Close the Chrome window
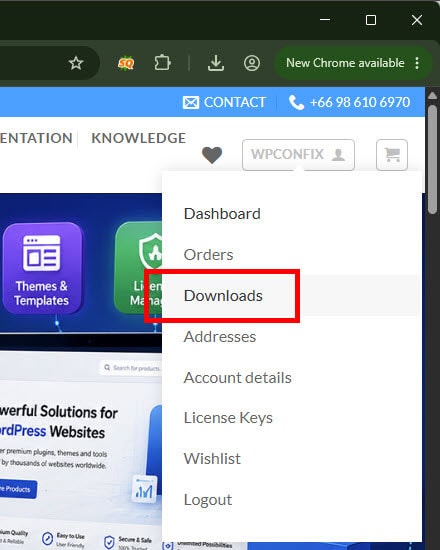440x550 pixels. click(x=417, y=20)
